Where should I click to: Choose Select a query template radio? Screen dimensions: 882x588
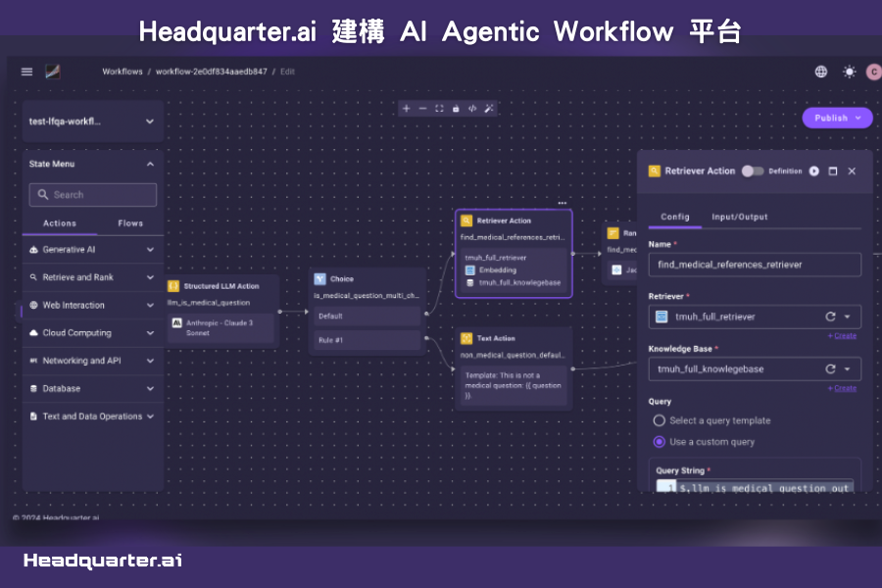(660, 420)
